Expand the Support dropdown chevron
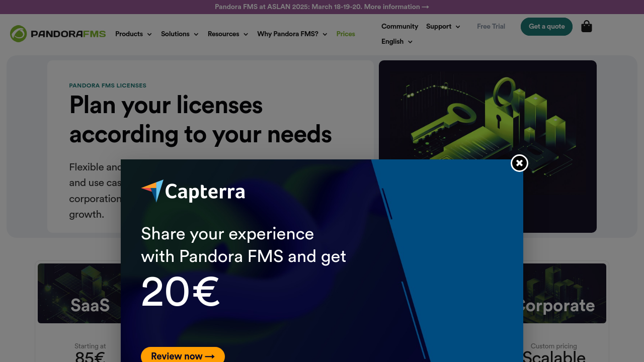 coord(458,27)
